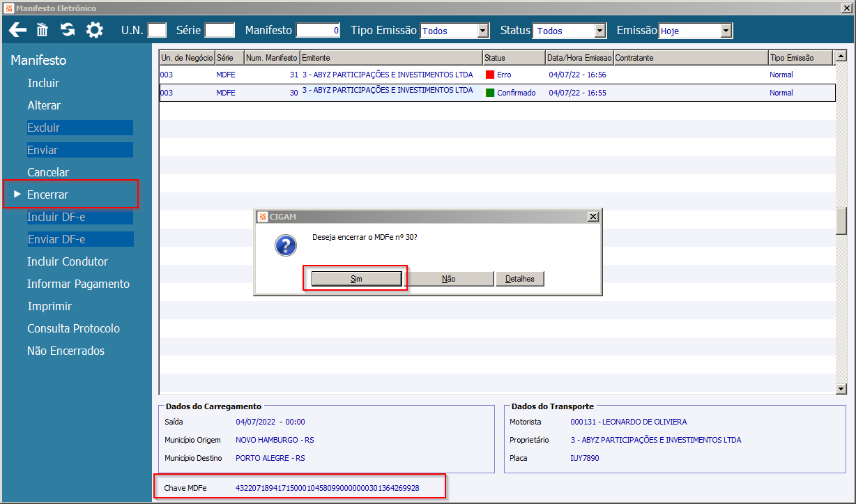Click the vertical scrollbar thumb
856x504 pixels.
[x=841, y=222]
